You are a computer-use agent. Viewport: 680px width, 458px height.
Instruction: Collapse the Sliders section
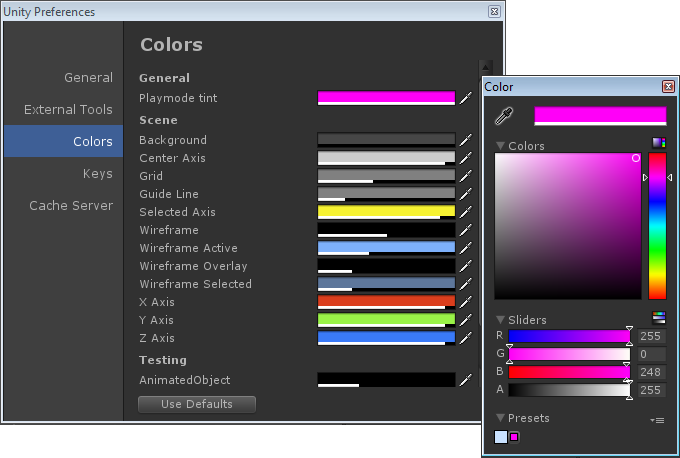(501, 320)
